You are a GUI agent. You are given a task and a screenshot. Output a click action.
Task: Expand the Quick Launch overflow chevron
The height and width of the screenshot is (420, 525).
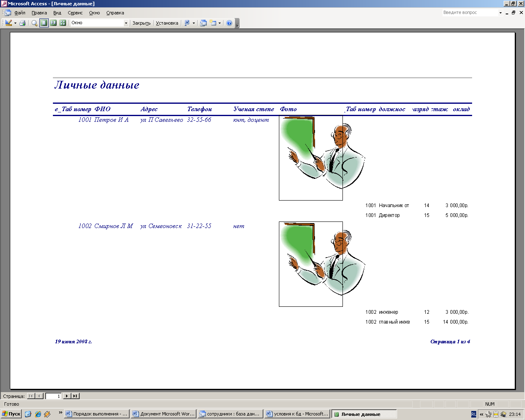(60, 412)
